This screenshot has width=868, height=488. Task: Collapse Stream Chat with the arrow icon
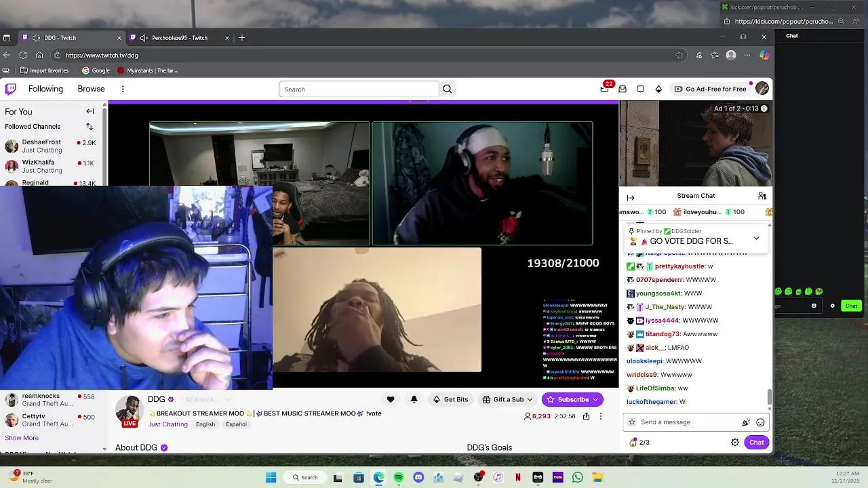[x=631, y=197]
